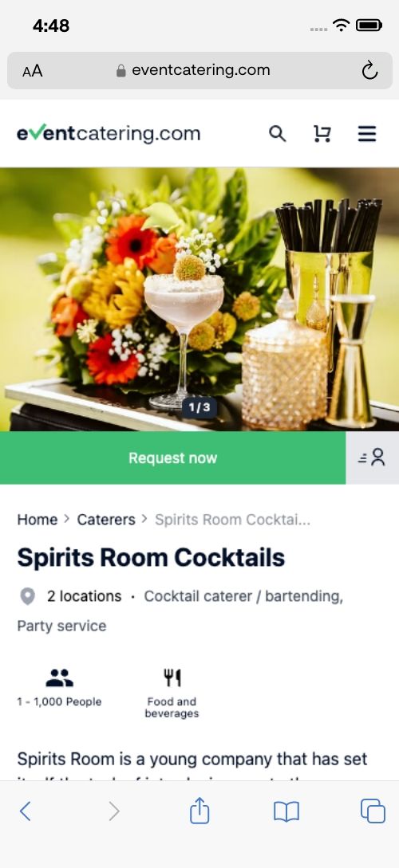Tap the Food and beverages cutlery icon
The height and width of the screenshot is (868, 399).
point(172,678)
